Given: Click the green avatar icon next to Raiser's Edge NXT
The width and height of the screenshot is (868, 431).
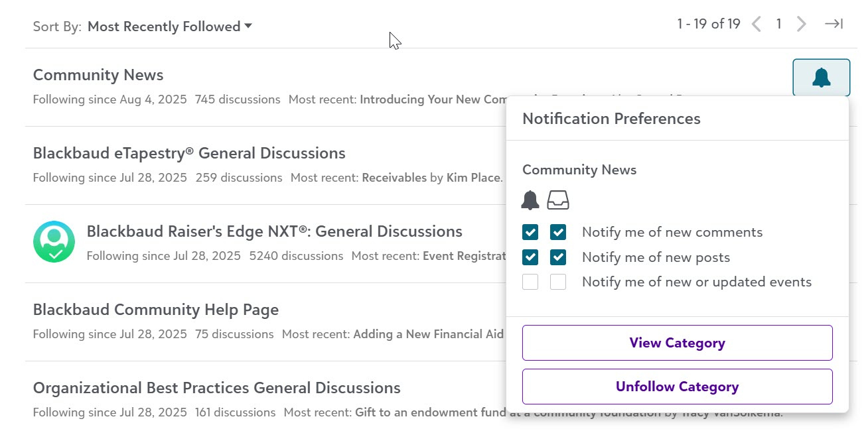Looking at the screenshot, I should pos(54,242).
